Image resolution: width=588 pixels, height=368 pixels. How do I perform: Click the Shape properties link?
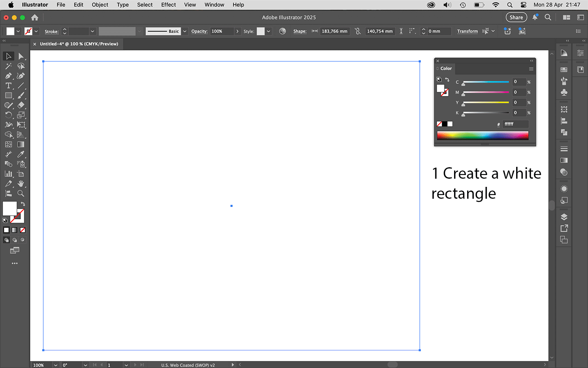click(300, 31)
